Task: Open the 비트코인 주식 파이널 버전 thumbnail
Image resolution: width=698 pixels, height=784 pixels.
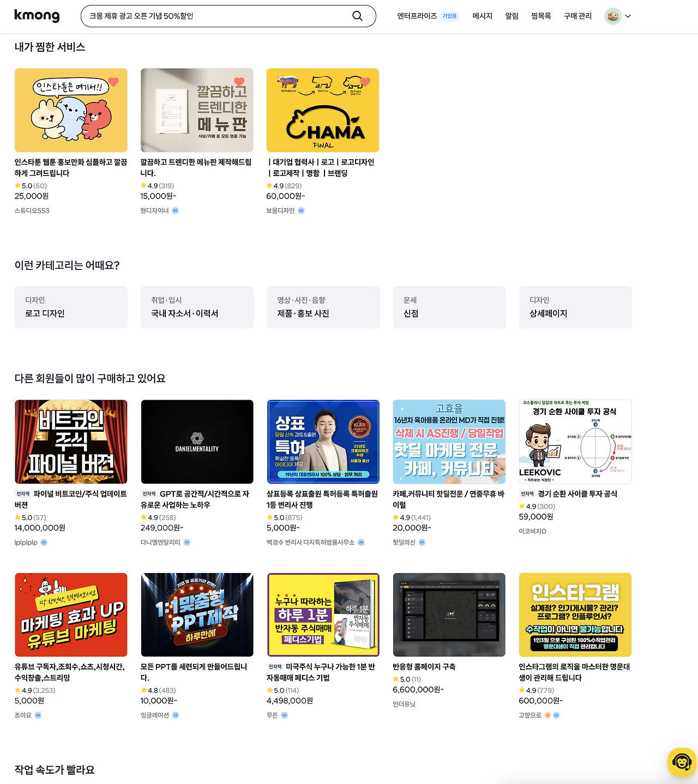Action: (71, 442)
